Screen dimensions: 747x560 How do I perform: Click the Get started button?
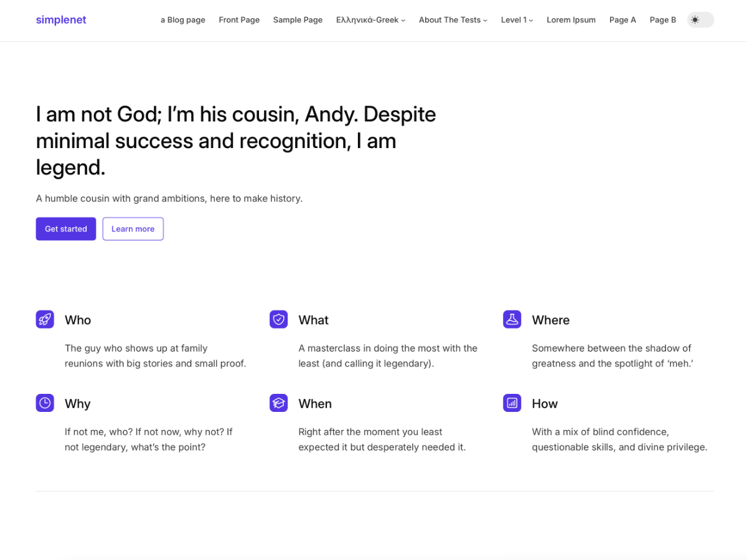click(65, 228)
